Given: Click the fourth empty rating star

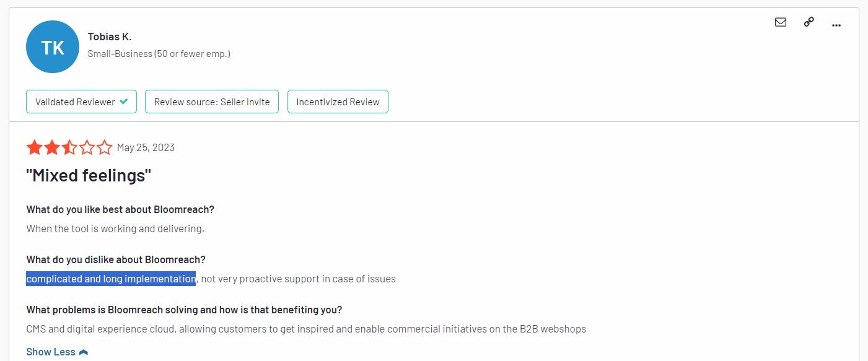Looking at the screenshot, I should 87,147.
